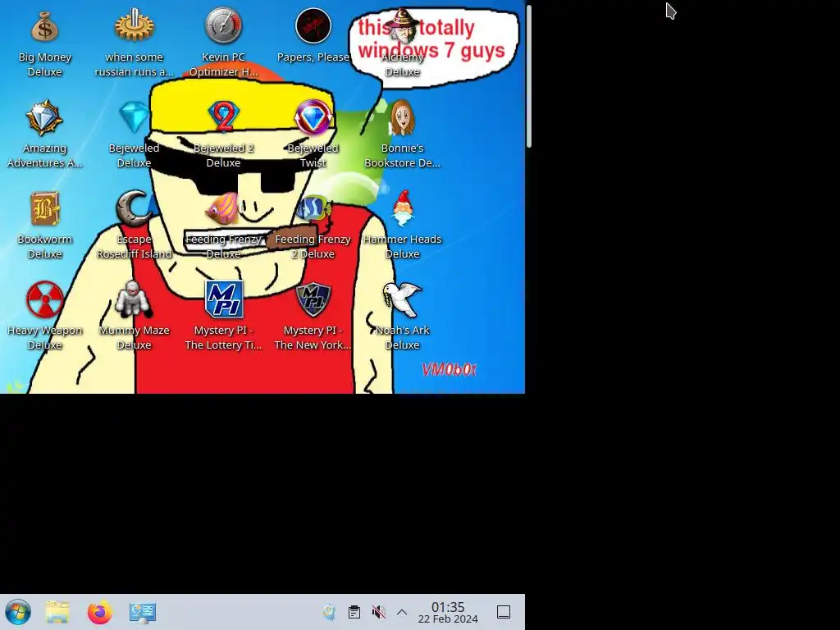Viewport: 840px width, 630px height.
Task: Select Feeding Frenzy 2 Deluxe icon
Action: pyautogui.click(x=313, y=208)
